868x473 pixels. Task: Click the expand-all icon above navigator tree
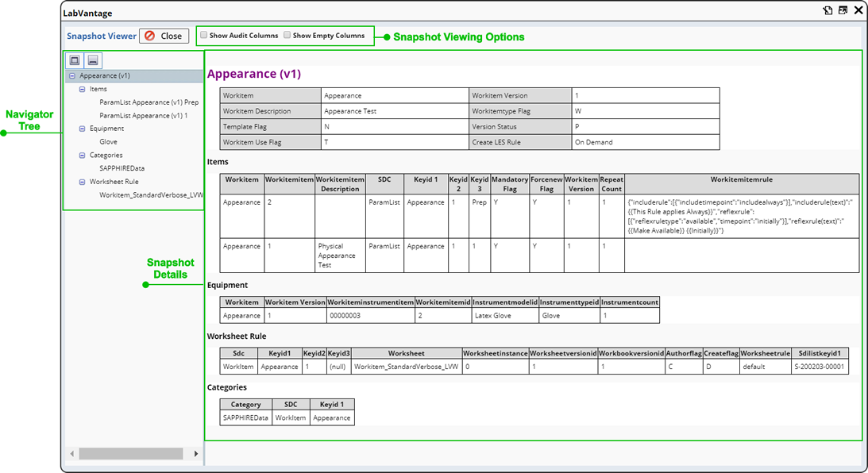click(75, 60)
